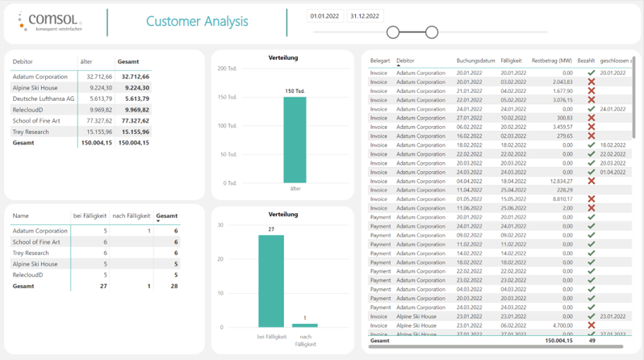Click the end date field 31.12.2022
644x360 pixels.
(x=365, y=16)
